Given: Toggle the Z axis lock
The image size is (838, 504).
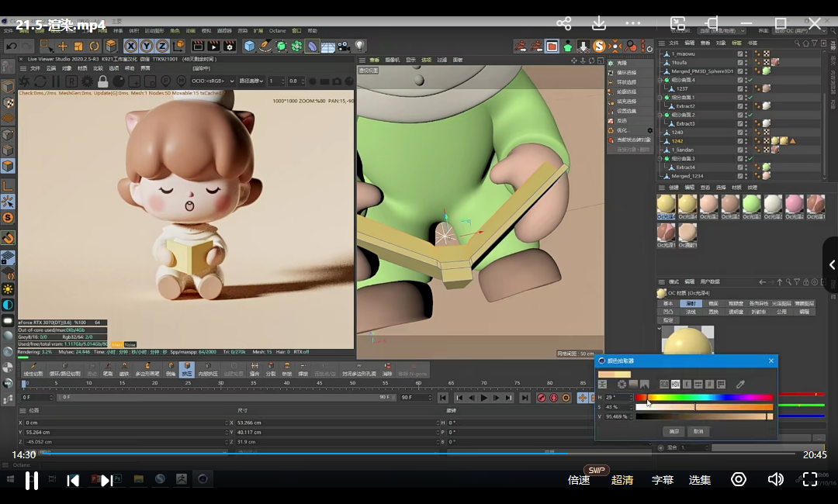Looking at the screenshot, I should click(162, 47).
